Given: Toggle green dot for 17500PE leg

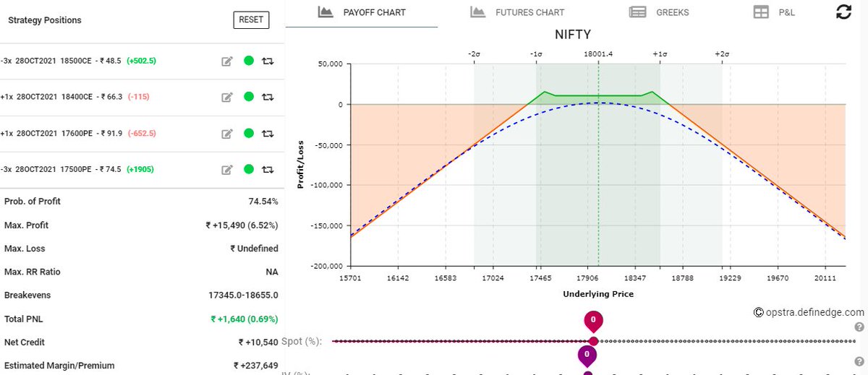Looking at the screenshot, I should coord(249,169).
